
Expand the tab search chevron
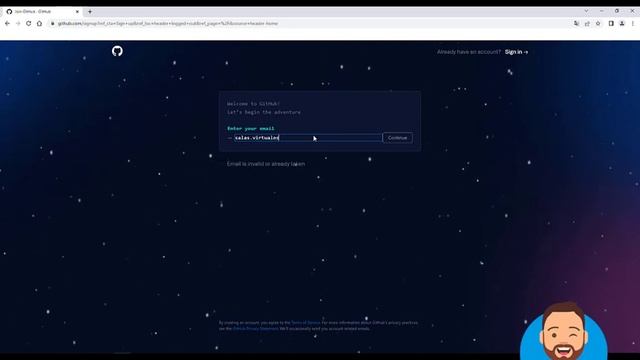pyautogui.click(x=587, y=11)
